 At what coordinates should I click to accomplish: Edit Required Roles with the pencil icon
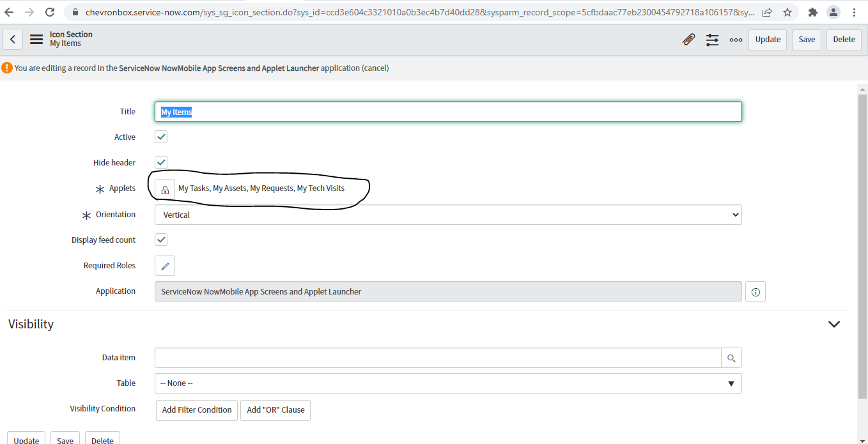[x=165, y=266]
